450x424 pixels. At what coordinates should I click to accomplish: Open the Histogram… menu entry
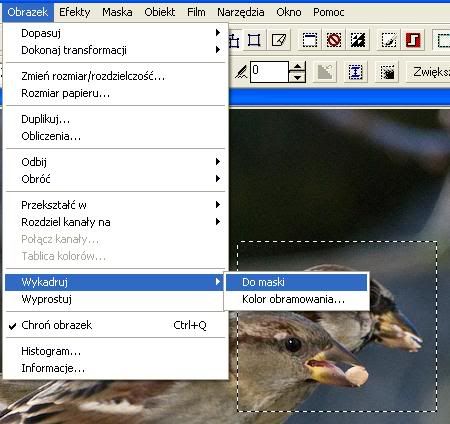(115, 351)
